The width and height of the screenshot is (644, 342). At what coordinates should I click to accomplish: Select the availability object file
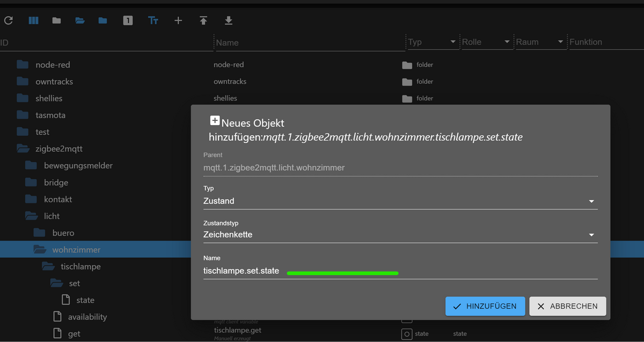pos(87,317)
